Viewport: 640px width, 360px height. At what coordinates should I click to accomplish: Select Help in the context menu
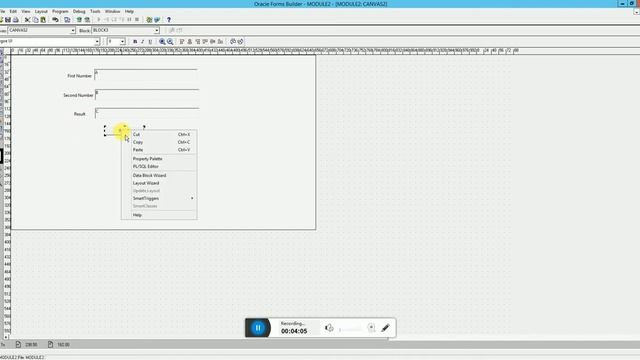159,215
